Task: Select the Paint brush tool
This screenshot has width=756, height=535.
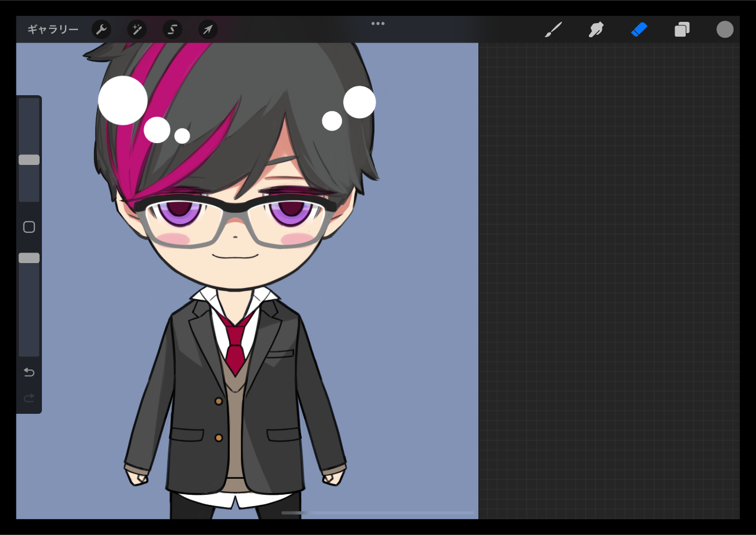Action: tap(553, 30)
